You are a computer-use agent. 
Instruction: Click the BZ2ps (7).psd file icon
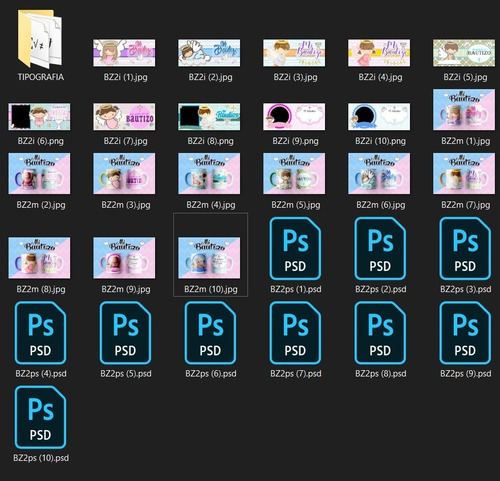(x=295, y=333)
